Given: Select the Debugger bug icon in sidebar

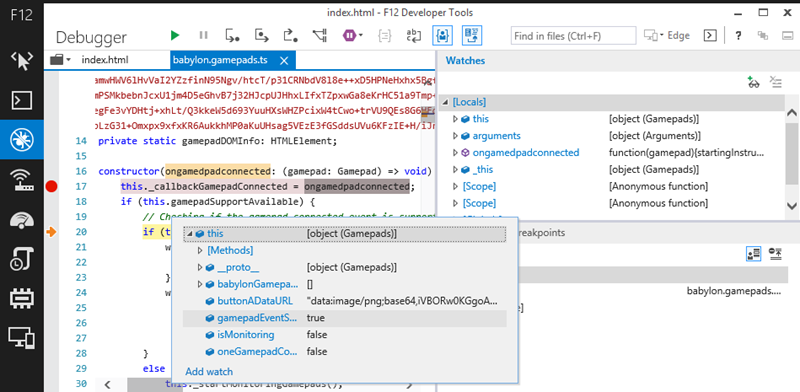Looking at the screenshot, I should point(22,139).
